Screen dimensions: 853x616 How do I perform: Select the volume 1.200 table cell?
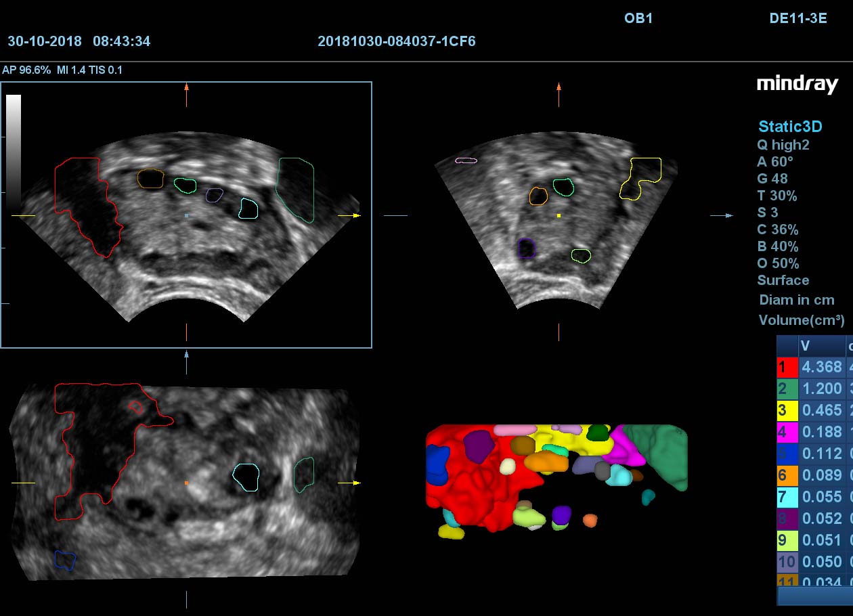pos(821,389)
